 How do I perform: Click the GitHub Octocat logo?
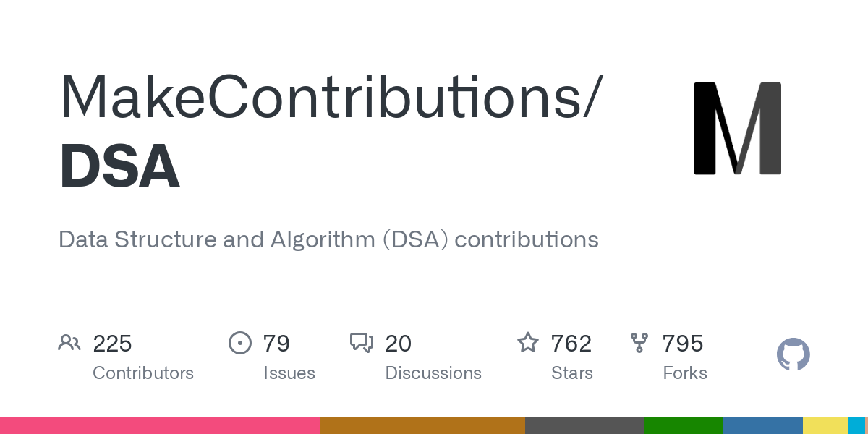[x=793, y=354]
